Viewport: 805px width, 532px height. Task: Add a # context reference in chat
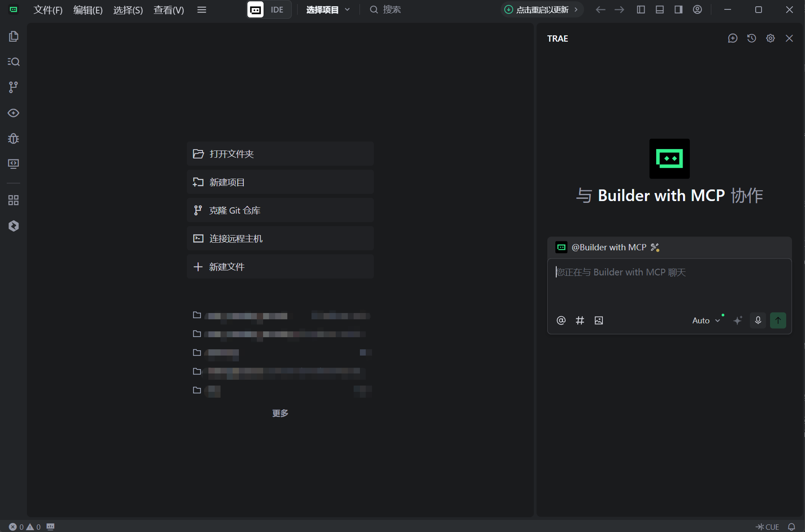point(580,320)
